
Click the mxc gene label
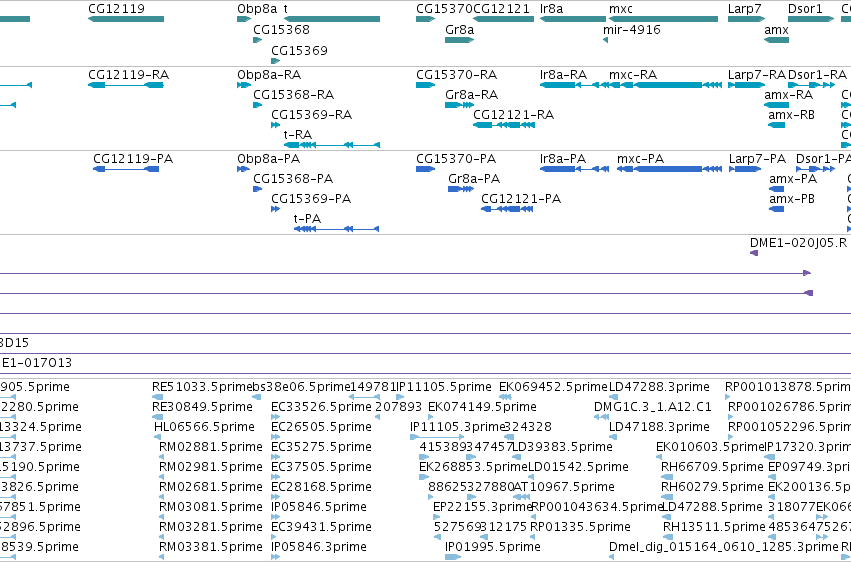[620, 9]
